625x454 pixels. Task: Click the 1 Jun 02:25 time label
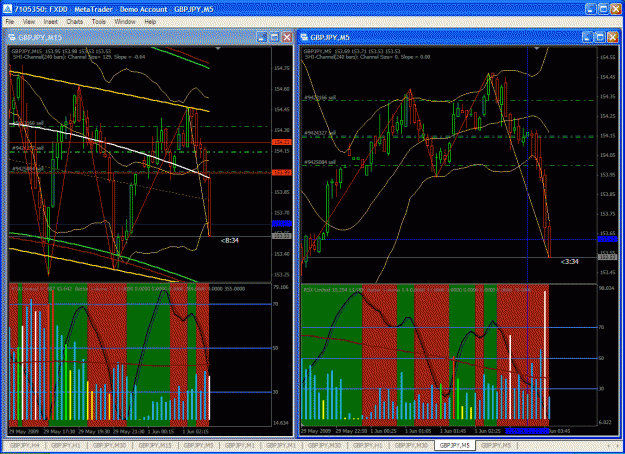[x=489, y=431]
